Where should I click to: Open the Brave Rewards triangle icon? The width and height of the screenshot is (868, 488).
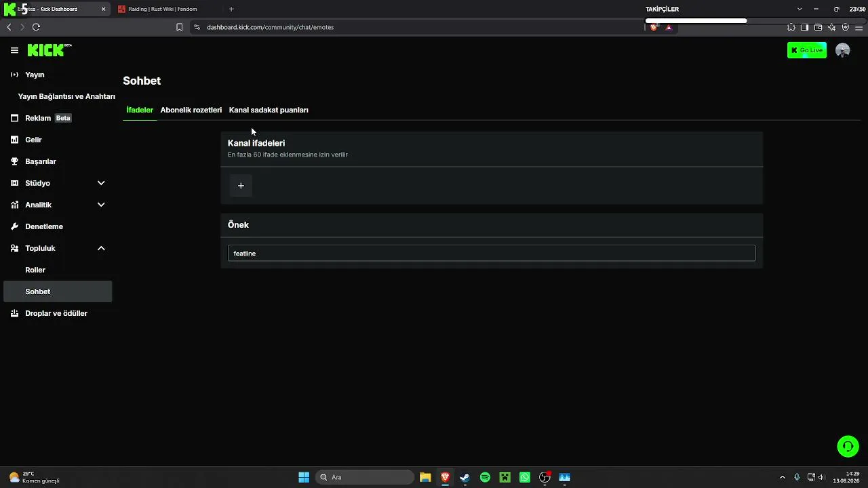tap(669, 27)
